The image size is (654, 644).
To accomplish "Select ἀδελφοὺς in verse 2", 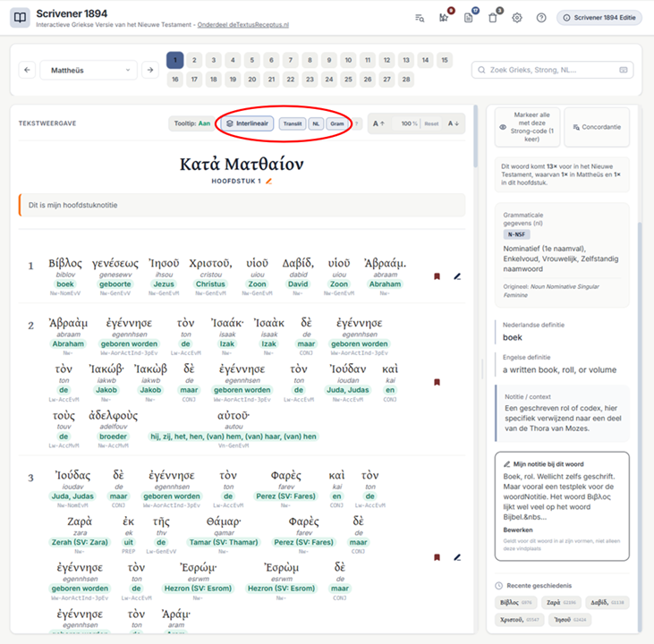I will pyautogui.click(x=113, y=415).
